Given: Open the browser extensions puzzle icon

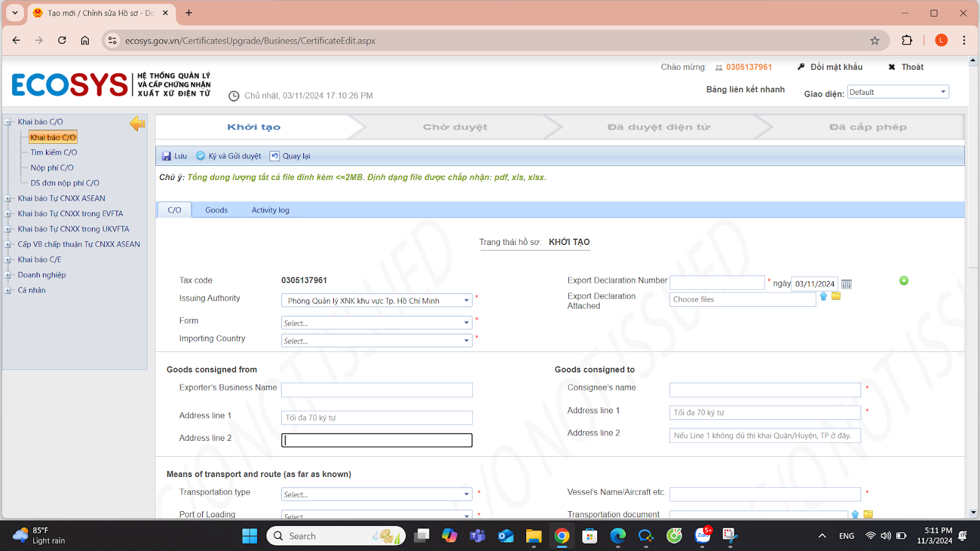Looking at the screenshot, I should coord(907,40).
